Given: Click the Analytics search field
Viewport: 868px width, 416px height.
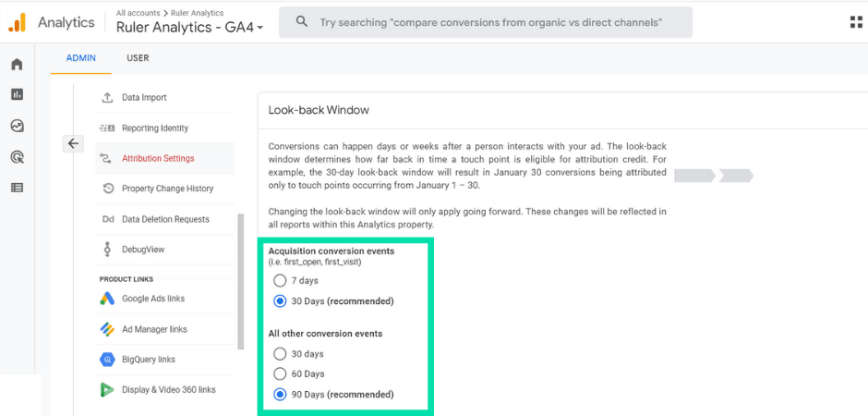Looking at the screenshot, I should [x=489, y=21].
